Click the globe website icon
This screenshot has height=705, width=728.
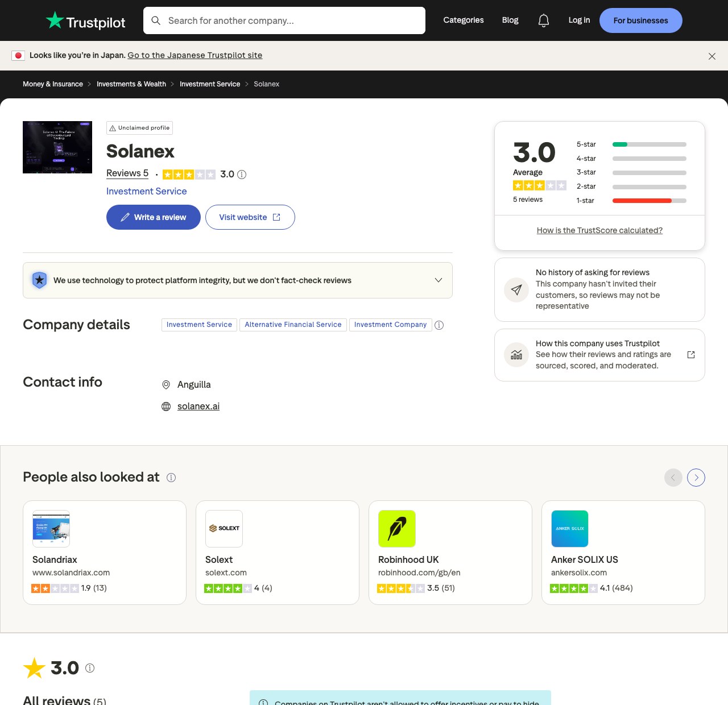pos(166,407)
